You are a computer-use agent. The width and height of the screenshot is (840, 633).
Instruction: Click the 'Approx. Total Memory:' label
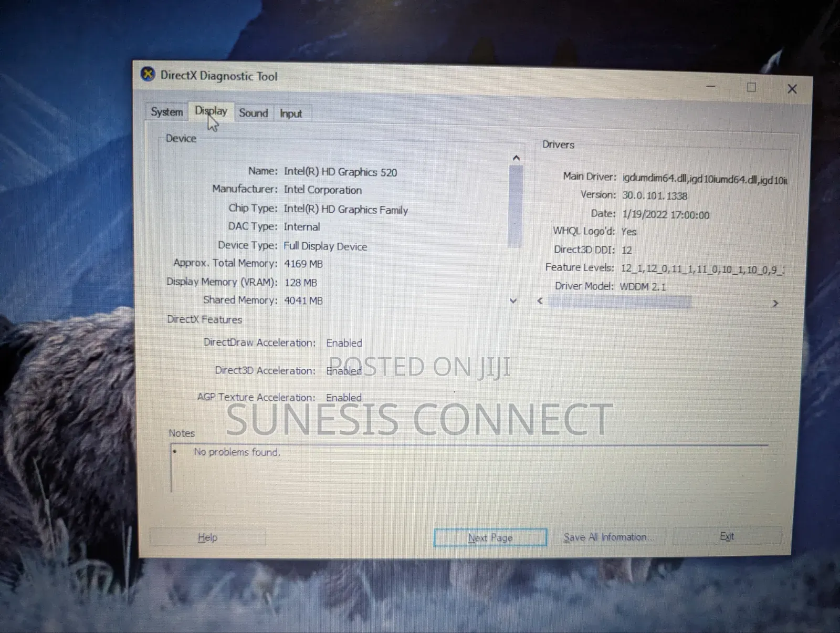tap(225, 263)
